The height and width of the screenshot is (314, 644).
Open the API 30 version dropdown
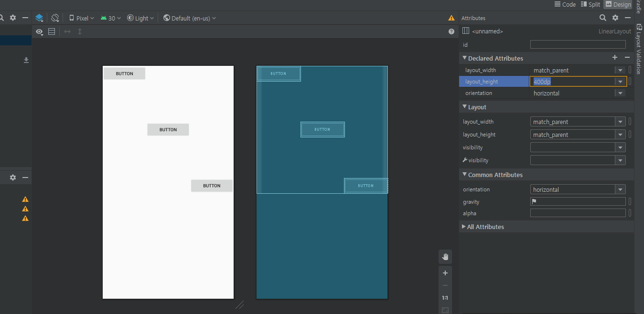tap(111, 18)
